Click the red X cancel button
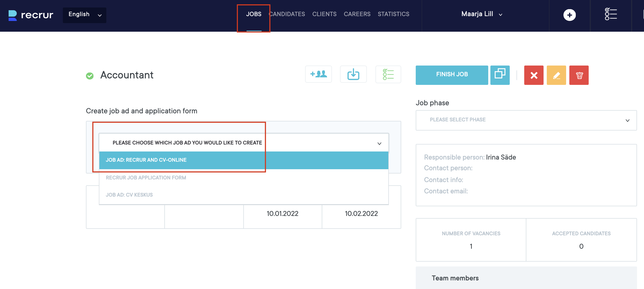Viewport: 644px width, 289px height. pyautogui.click(x=534, y=75)
